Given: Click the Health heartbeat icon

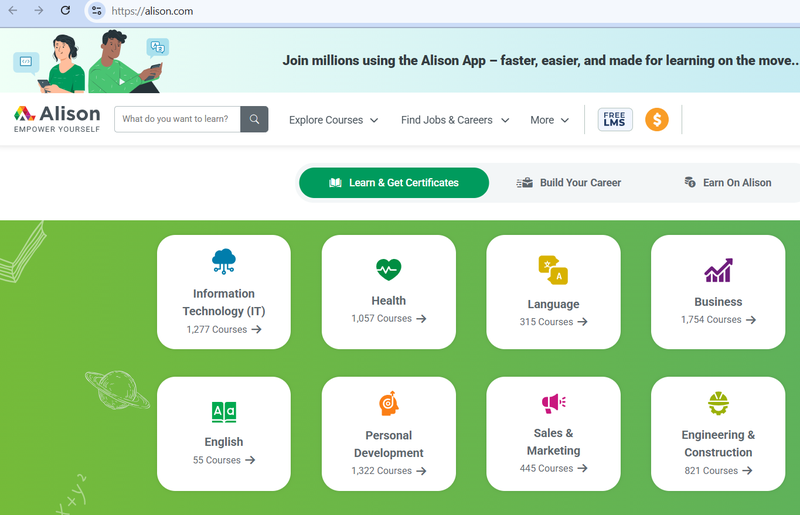Looking at the screenshot, I should [x=388, y=269].
